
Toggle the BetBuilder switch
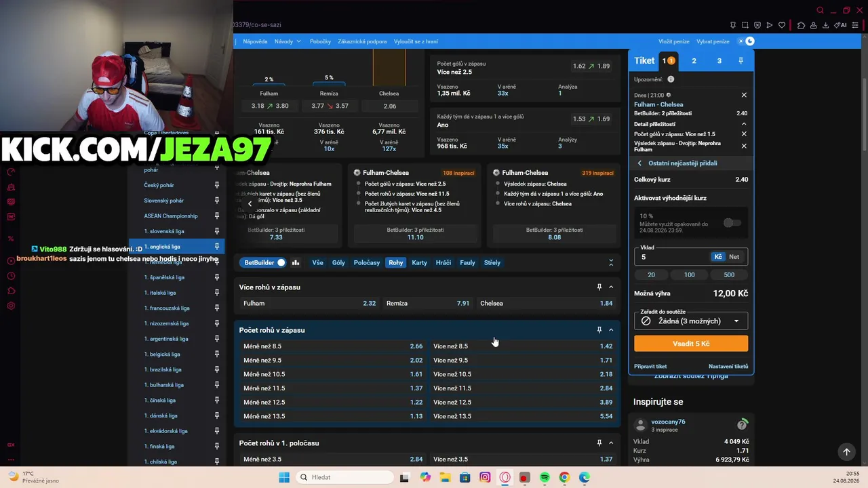coord(281,263)
